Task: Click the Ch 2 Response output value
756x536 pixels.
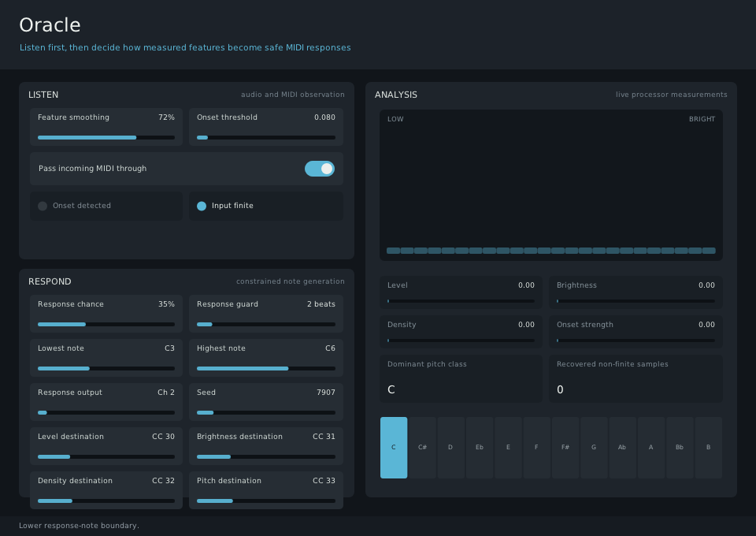Action: pos(166,393)
